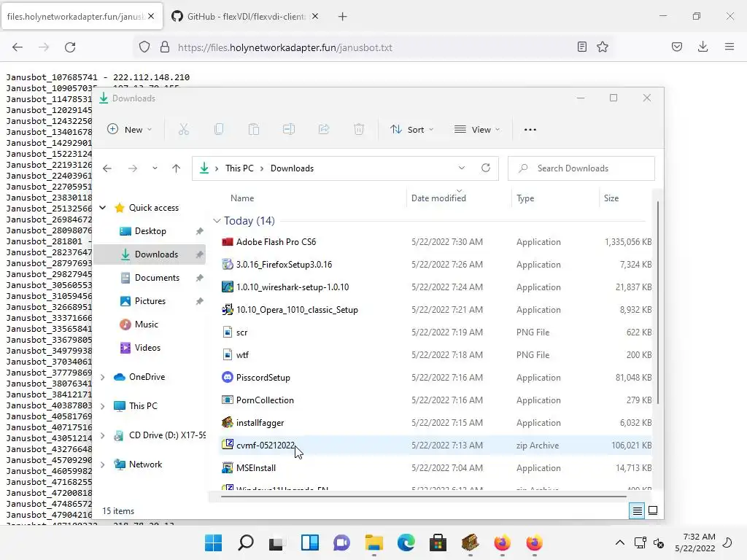Open Microsoft Store from the taskbar
The image size is (747, 560).
438,542
